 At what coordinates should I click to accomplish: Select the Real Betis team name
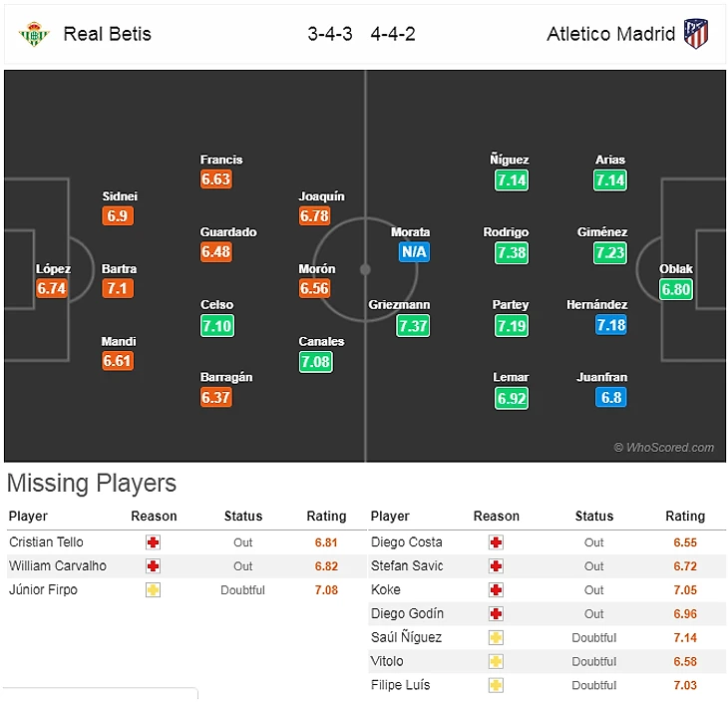[x=108, y=34]
